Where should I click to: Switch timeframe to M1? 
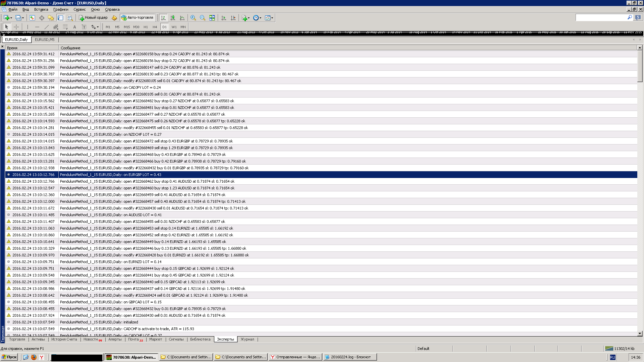tap(108, 27)
